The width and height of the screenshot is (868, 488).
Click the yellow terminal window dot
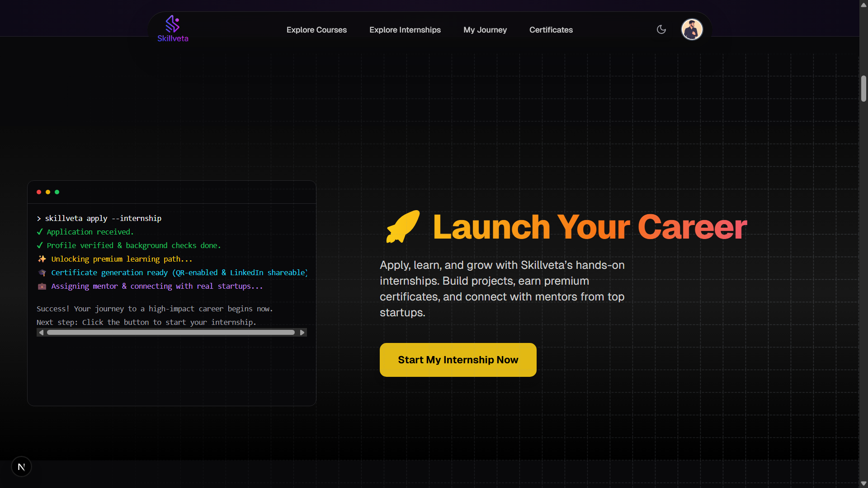tap(48, 192)
